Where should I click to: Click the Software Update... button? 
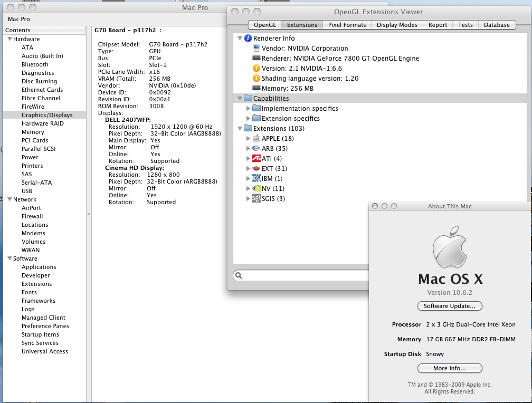click(450, 306)
